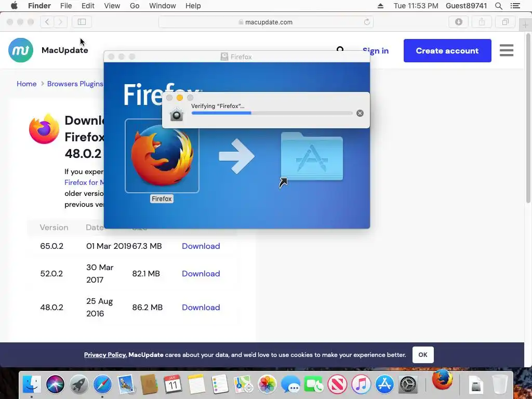Open App Store icon in Dock
This screenshot has height=399, width=532.
384,384
